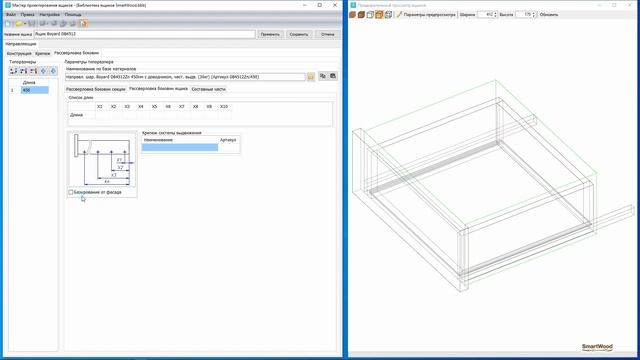Screen dimensions: 640x360
Task: Open the Правка menu
Action: (x=27, y=15)
